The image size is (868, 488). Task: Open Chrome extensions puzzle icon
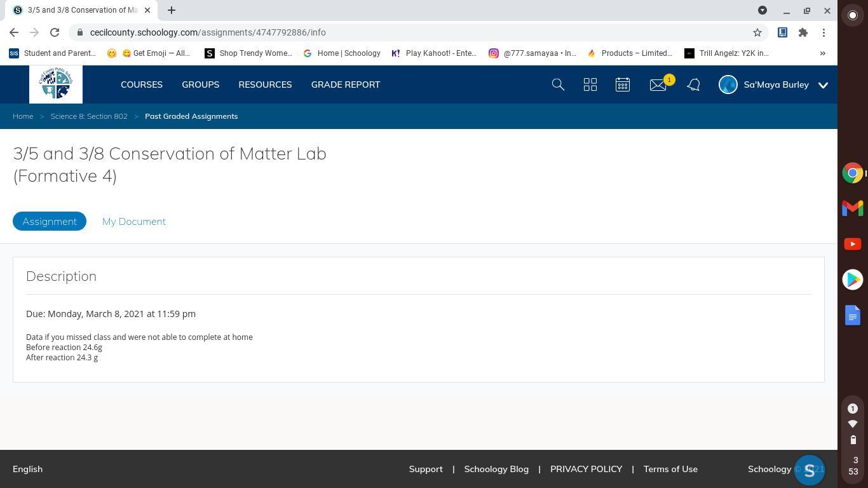tap(803, 32)
